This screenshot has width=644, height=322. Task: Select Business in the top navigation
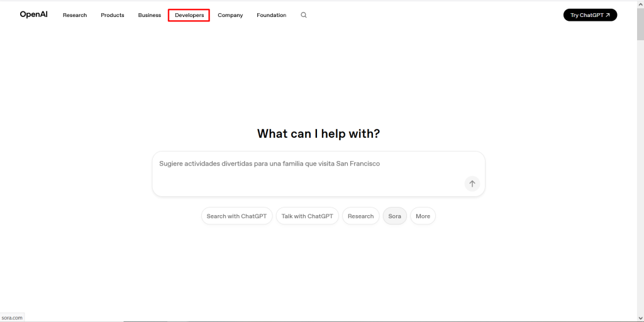(x=150, y=15)
